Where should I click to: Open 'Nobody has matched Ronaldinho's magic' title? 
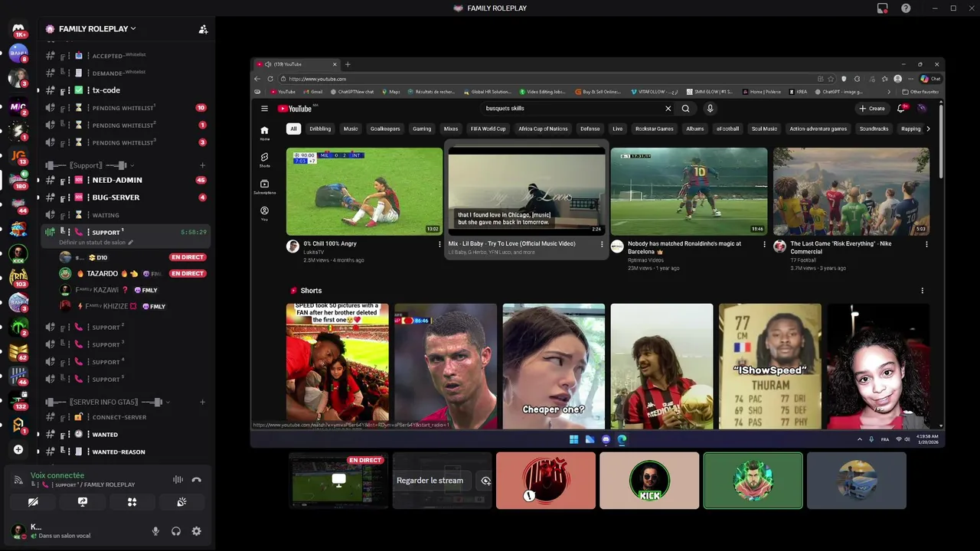[x=684, y=247]
